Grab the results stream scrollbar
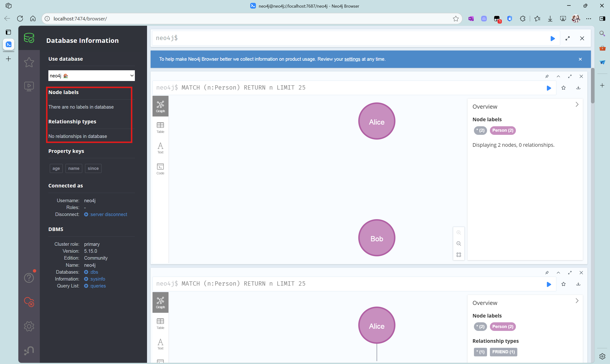 (x=592, y=86)
